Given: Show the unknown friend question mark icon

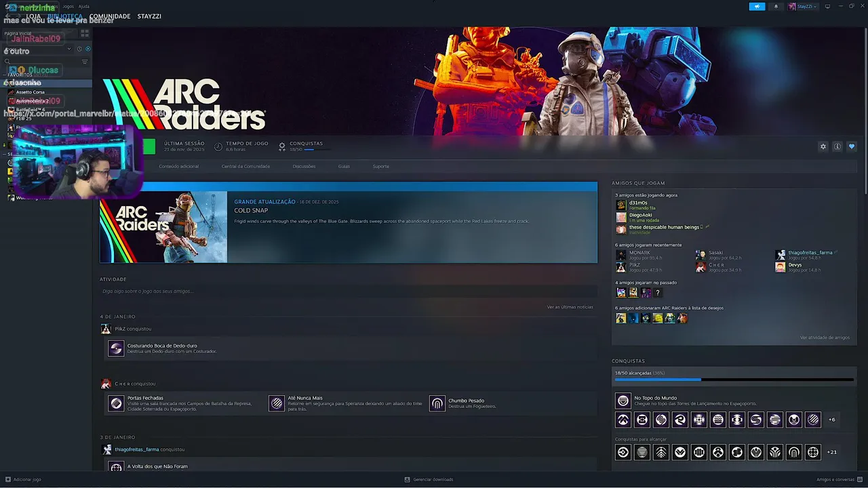Looking at the screenshot, I should [658, 293].
